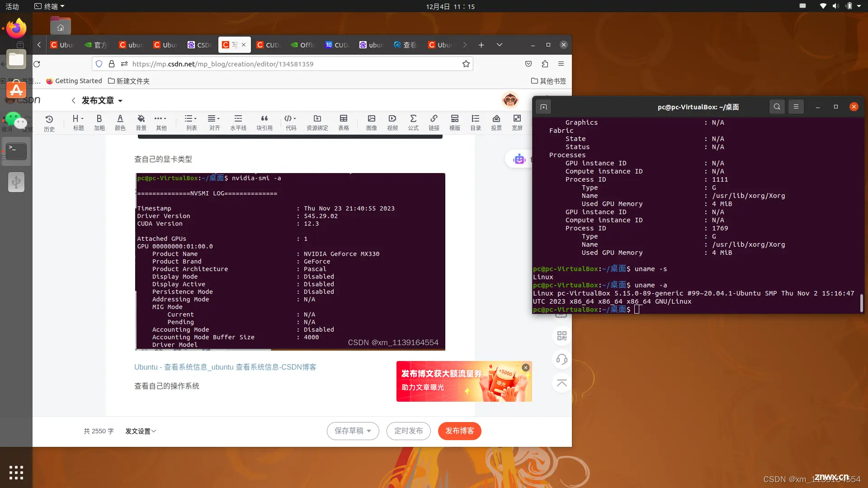Open the 其他书签 bookmarks folder
This screenshot has height=488, width=868.
549,81
